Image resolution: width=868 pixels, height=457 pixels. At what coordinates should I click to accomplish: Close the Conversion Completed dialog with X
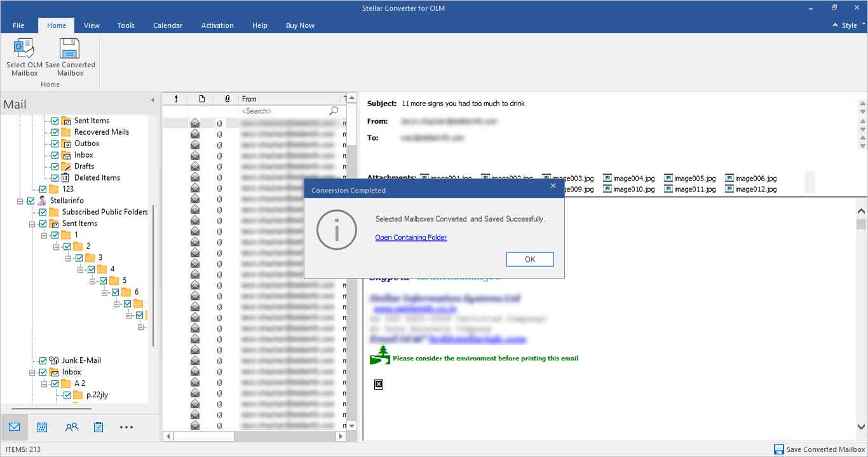pyautogui.click(x=553, y=186)
